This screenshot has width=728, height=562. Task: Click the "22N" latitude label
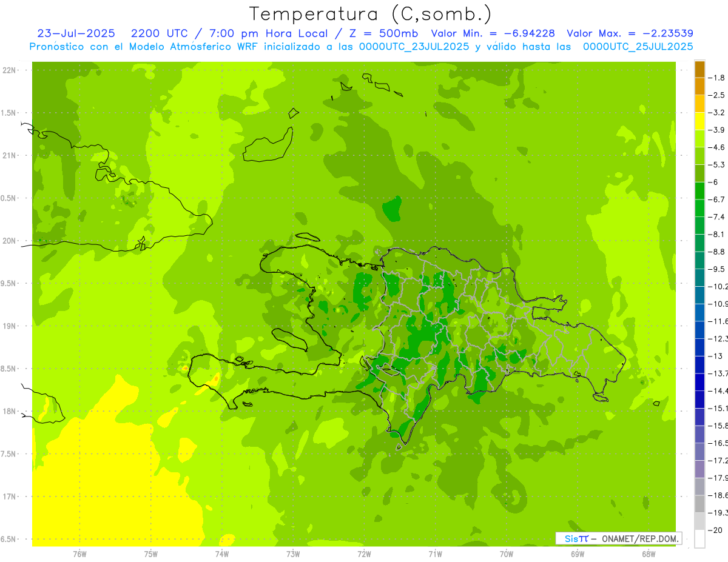tap(10, 70)
